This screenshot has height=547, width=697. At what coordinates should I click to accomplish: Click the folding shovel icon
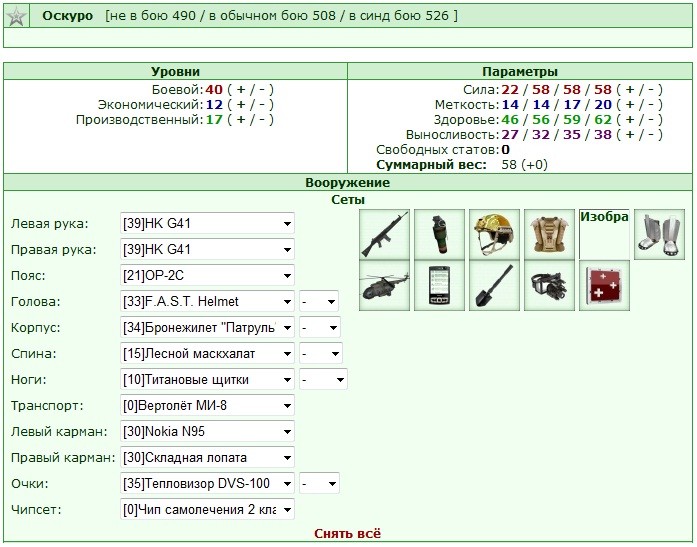pos(494,286)
